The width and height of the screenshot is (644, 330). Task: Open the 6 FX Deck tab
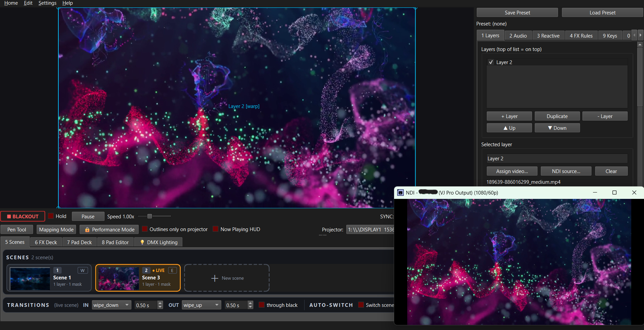coord(46,242)
